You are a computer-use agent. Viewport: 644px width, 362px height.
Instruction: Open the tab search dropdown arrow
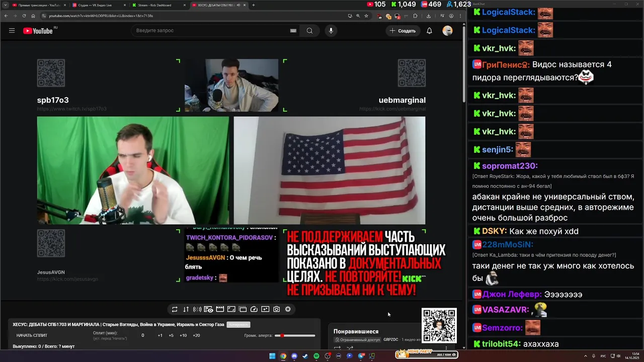pos(5,5)
